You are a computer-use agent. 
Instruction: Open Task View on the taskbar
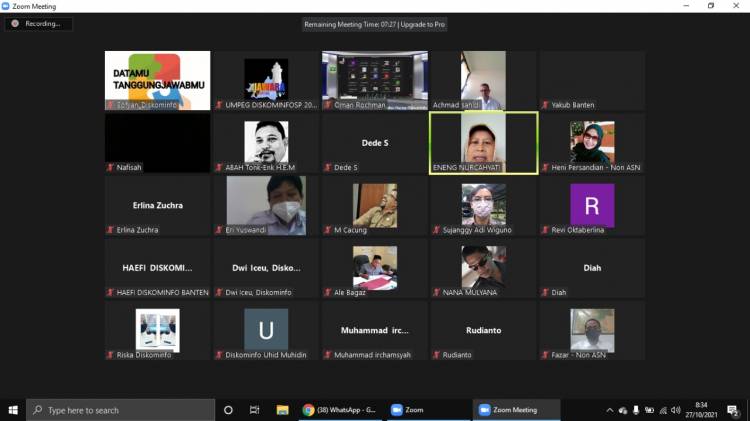point(255,410)
